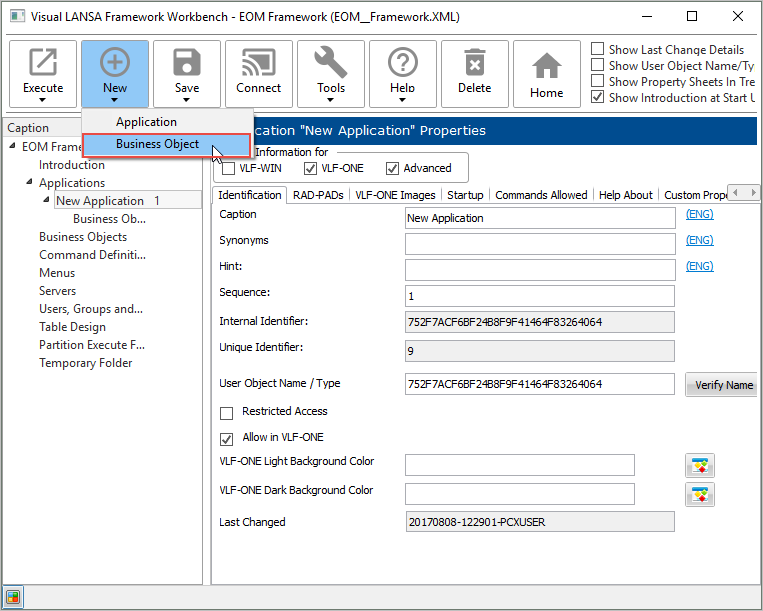The height and width of the screenshot is (611, 763).
Task: Select Business Object from New menu
Action: (157, 145)
